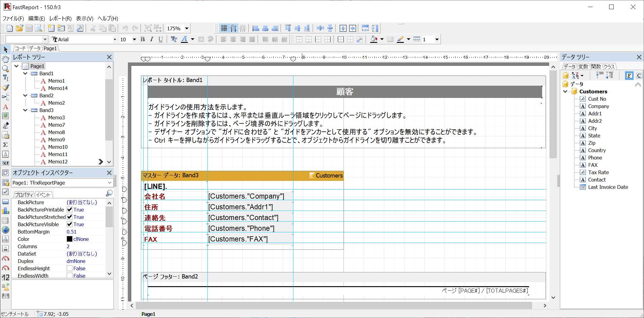Collapse the Band3 tree node
The image size is (644, 318).
click(25, 110)
